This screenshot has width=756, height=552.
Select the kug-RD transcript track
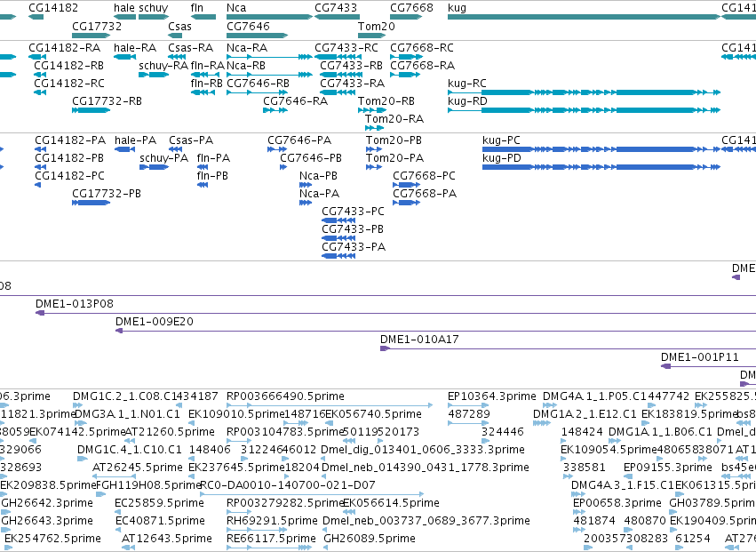(584, 110)
